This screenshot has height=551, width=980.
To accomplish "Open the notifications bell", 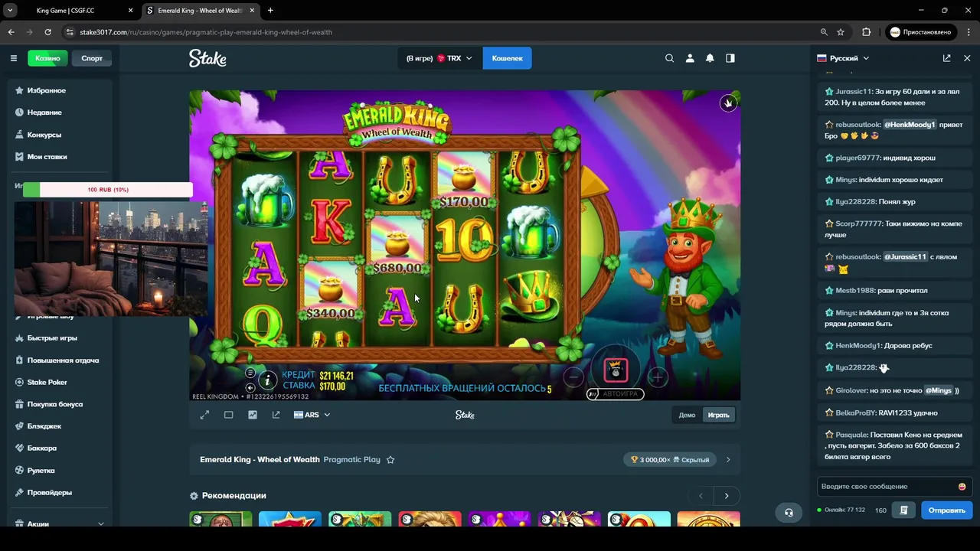I will pyautogui.click(x=710, y=58).
